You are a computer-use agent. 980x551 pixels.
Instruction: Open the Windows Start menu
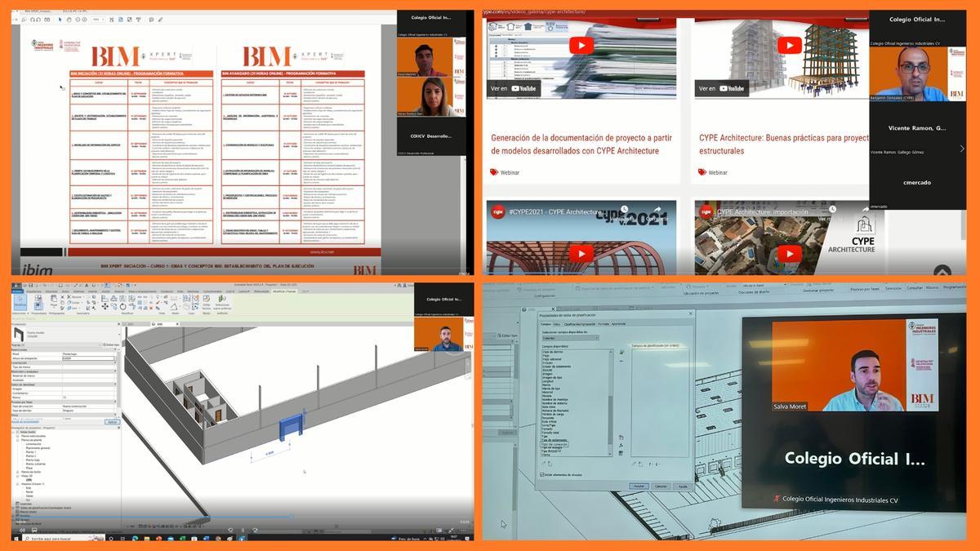point(16,539)
